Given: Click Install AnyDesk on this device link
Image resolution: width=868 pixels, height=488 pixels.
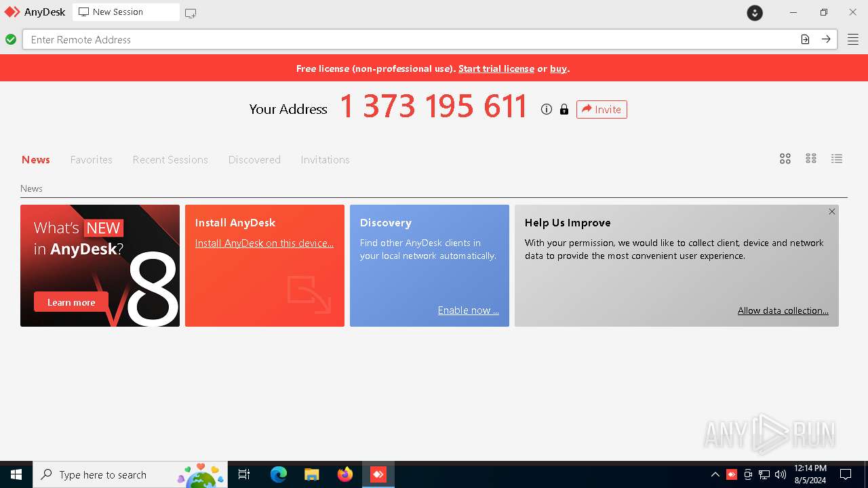Looking at the screenshot, I should 264,243.
